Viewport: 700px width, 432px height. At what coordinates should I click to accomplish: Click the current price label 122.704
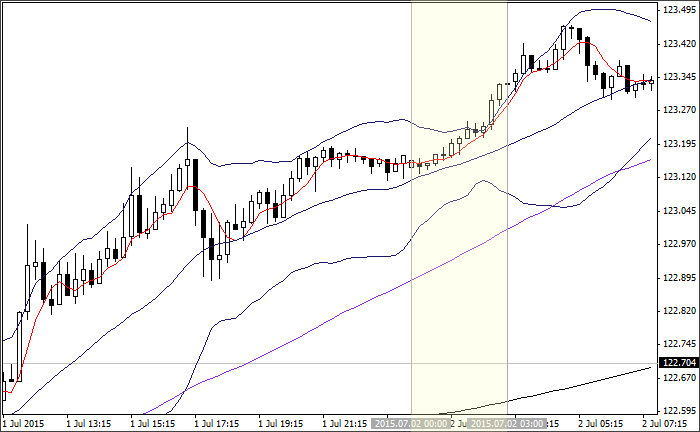coord(679,363)
